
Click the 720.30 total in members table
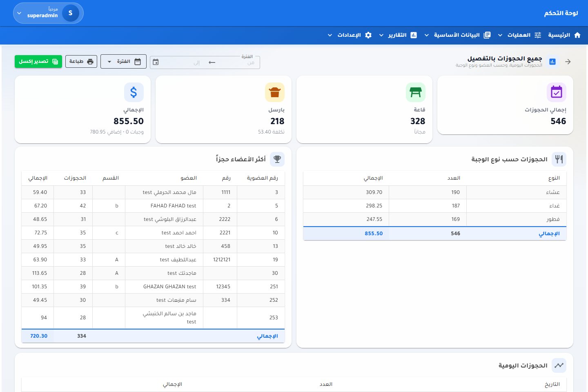click(39, 336)
